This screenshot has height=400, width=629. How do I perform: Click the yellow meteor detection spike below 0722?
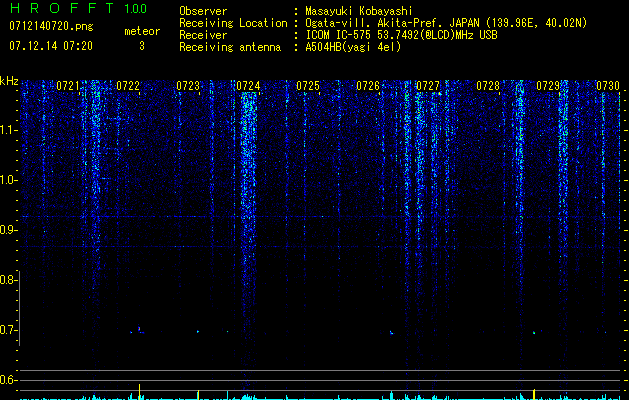[140, 392]
